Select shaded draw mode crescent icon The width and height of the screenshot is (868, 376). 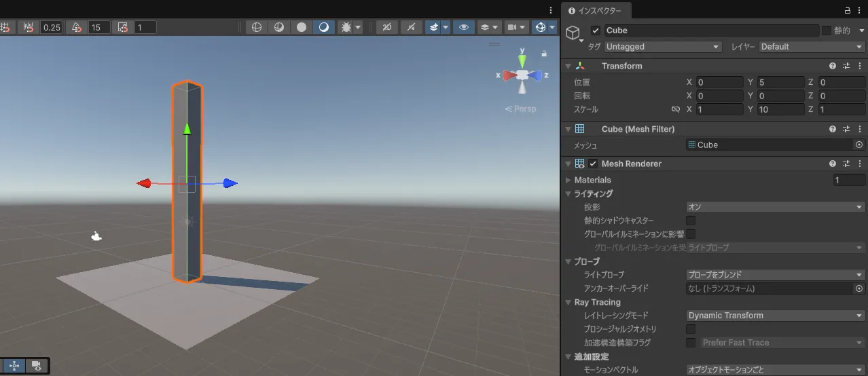pos(324,27)
